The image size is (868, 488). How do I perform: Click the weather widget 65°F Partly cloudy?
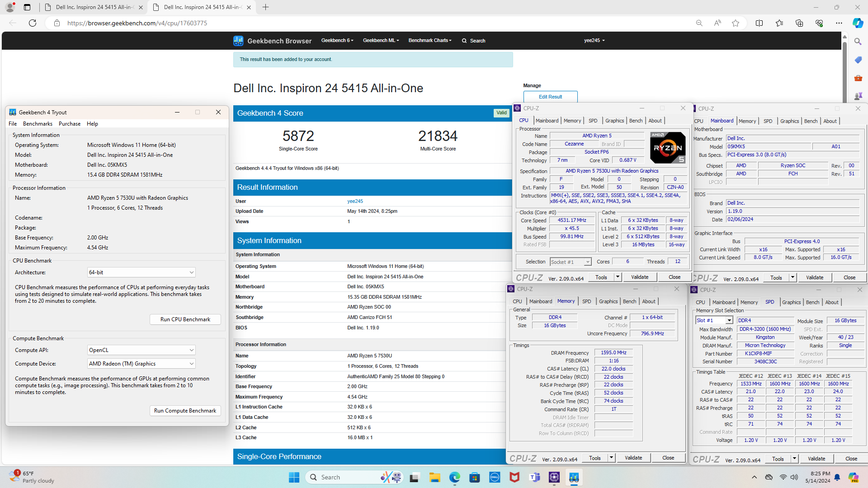point(32,477)
